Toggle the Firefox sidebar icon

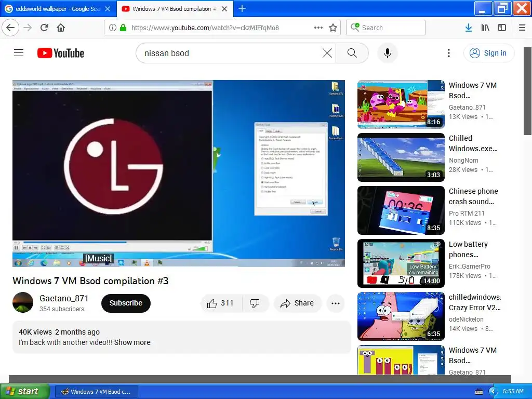(502, 28)
